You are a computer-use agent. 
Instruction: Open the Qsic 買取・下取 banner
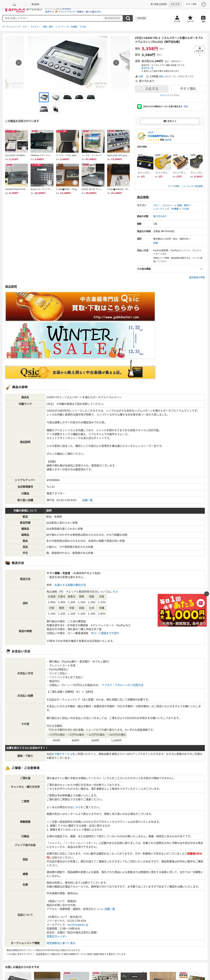80,306
